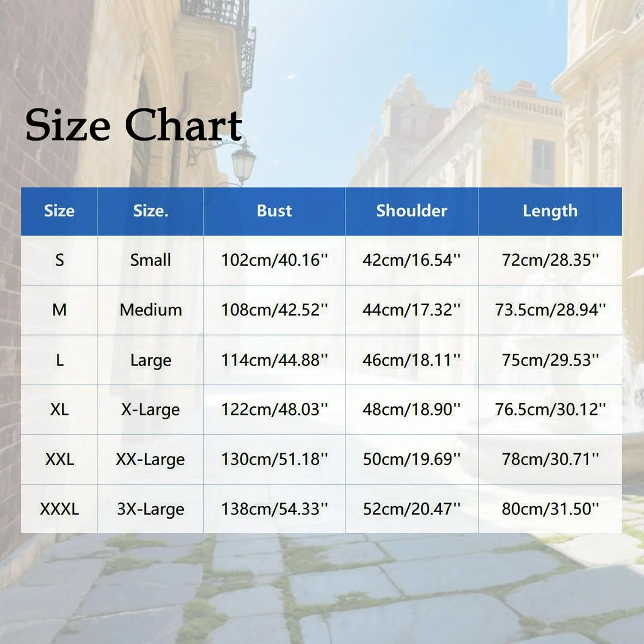Pick length value '72cm/28.35''
The width and height of the screenshot is (644, 644).
click(x=550, y=260)
